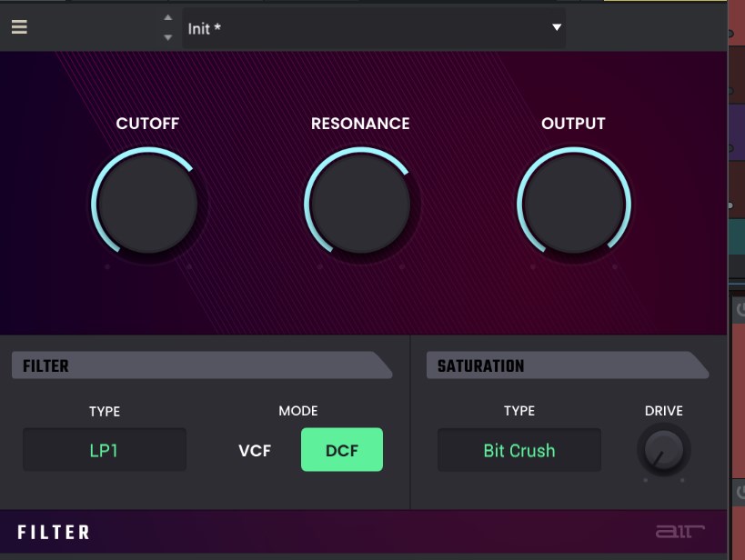Select the DCF filter mode
The image size is (745, 560).
click(341, 450)
